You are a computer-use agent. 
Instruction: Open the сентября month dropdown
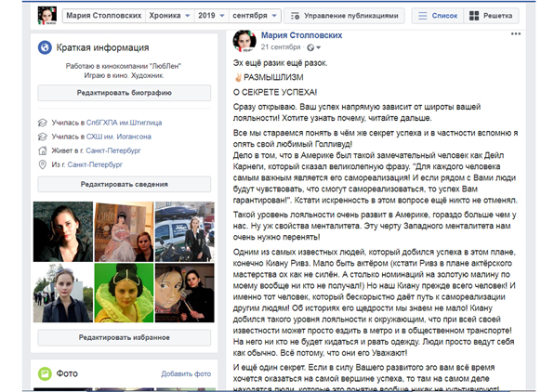[x=255, y=16]
